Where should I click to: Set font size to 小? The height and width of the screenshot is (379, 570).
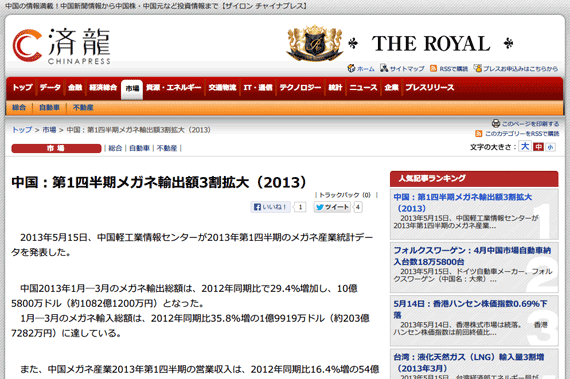click(x=550, y=147)
